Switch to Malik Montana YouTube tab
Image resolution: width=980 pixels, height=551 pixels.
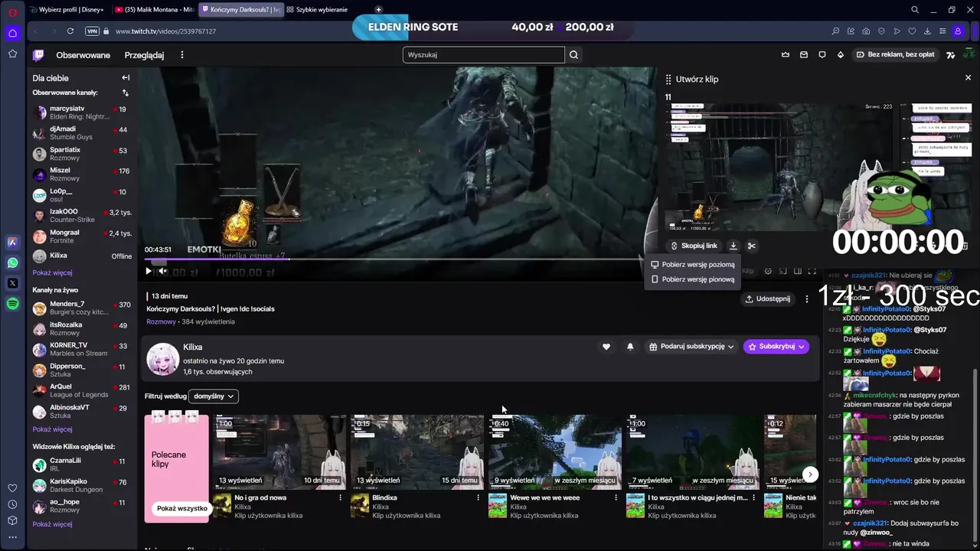point(154,10)
